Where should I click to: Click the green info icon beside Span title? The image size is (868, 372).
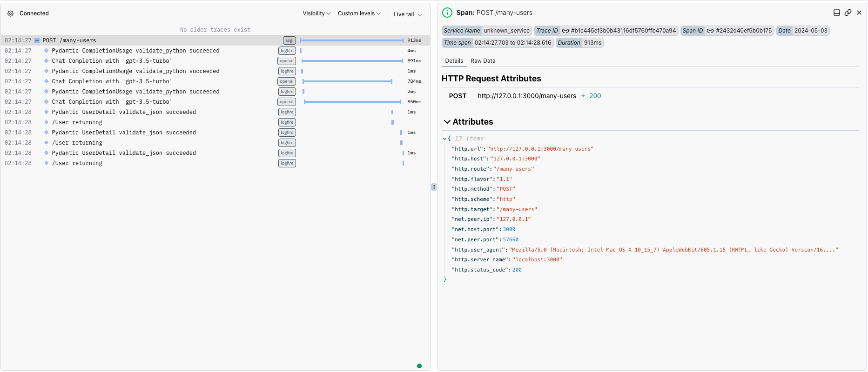coord(447,13)
